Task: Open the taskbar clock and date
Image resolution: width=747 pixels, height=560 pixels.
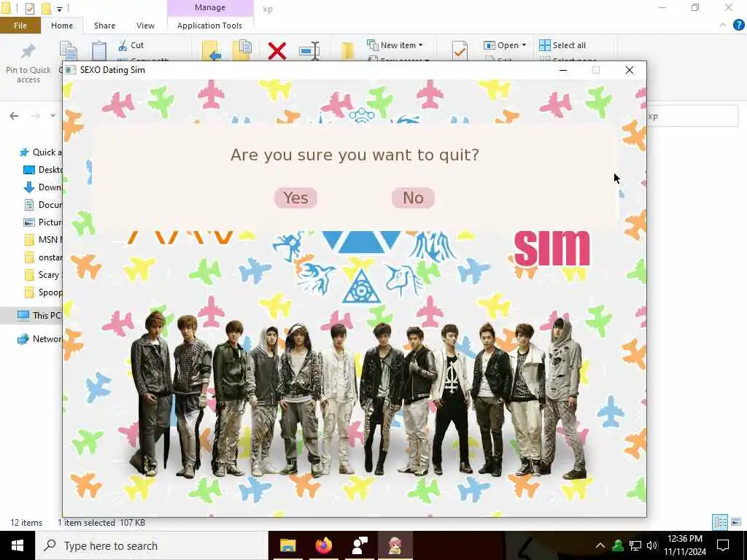Action: click(x=684, y=545)
